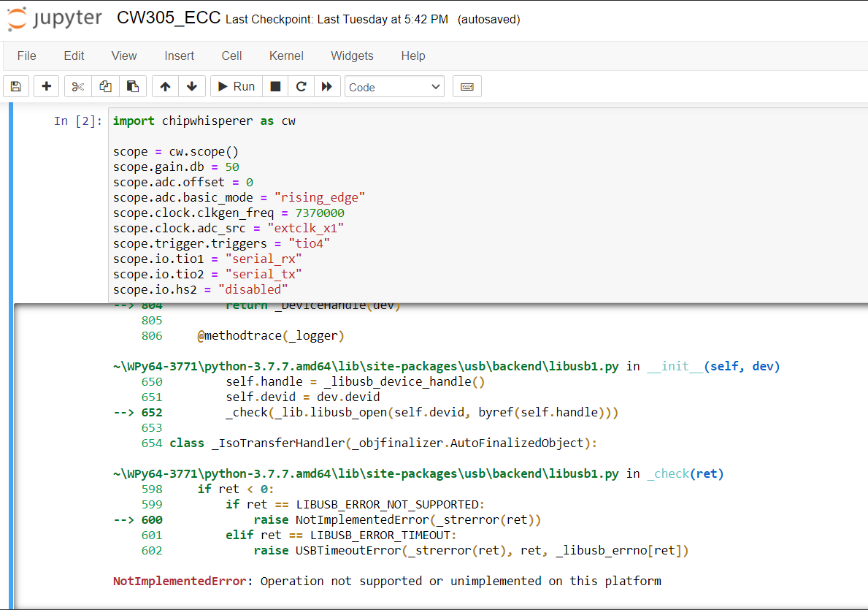Viewport: 868px width, 610px height.
Task: Restart kernel and rerun all cells
Action: (326, 86)
